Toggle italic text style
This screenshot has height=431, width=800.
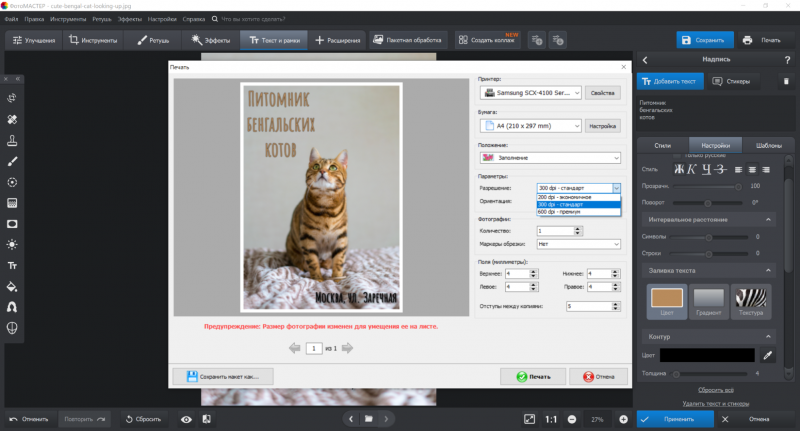tap(690, 169)
